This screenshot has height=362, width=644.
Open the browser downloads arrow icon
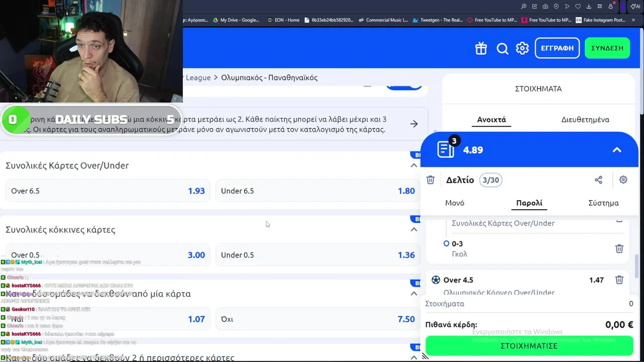coord(589,7)
